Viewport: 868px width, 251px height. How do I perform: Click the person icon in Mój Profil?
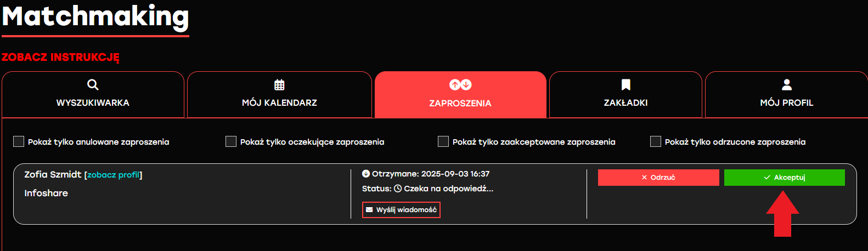click(x=786, y=84)
